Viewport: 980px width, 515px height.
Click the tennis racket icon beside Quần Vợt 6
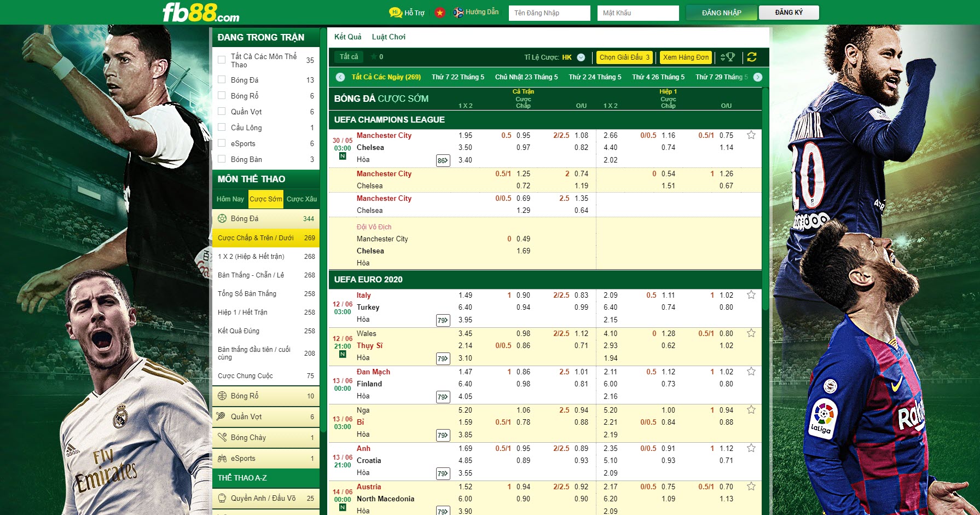pyautogui.click(x=221, y=416)
